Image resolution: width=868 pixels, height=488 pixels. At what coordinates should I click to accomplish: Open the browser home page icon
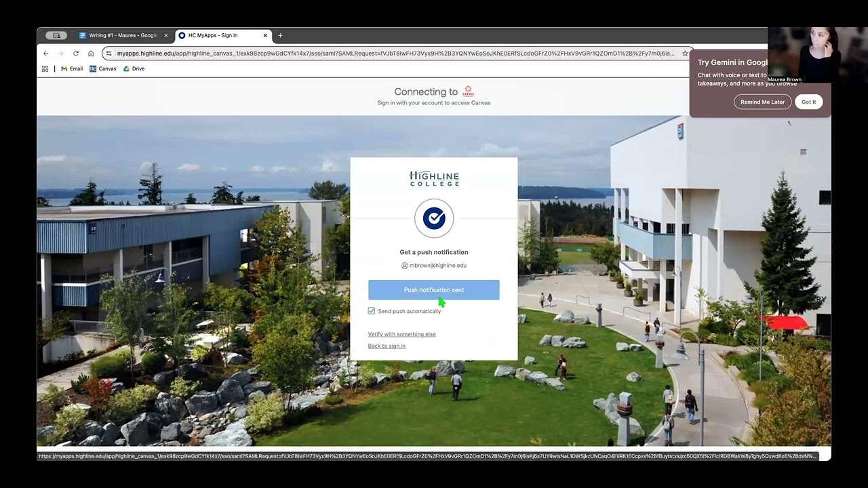click(91, 53)
